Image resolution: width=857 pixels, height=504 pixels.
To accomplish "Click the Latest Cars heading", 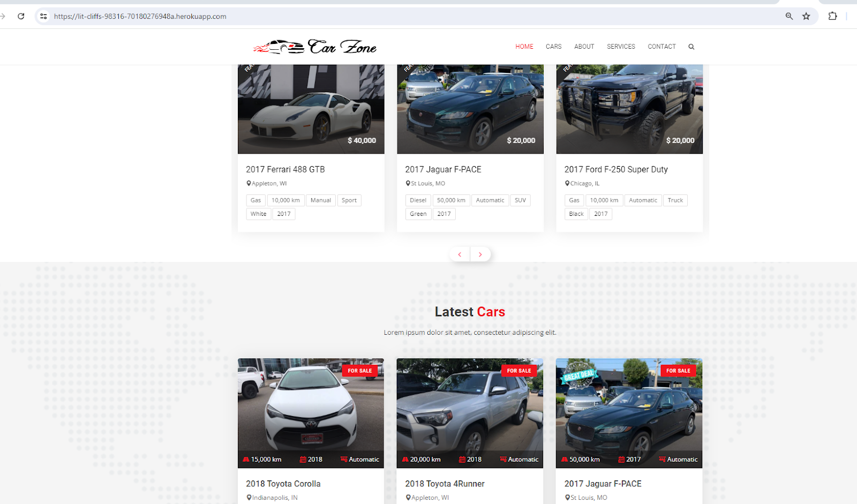I will (x=470, y=312).
